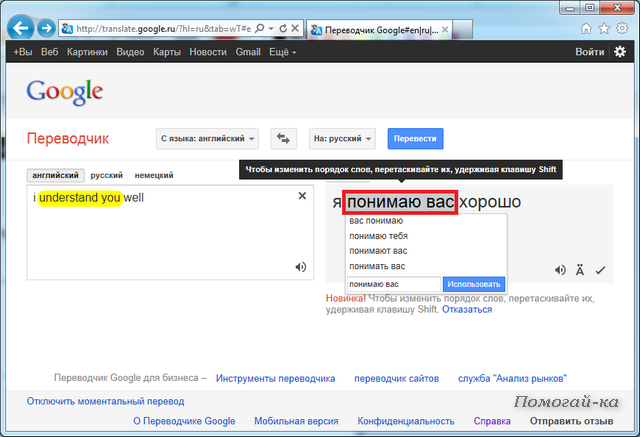
Task: Open a new browser tab
Action: [x=462, y=29]
